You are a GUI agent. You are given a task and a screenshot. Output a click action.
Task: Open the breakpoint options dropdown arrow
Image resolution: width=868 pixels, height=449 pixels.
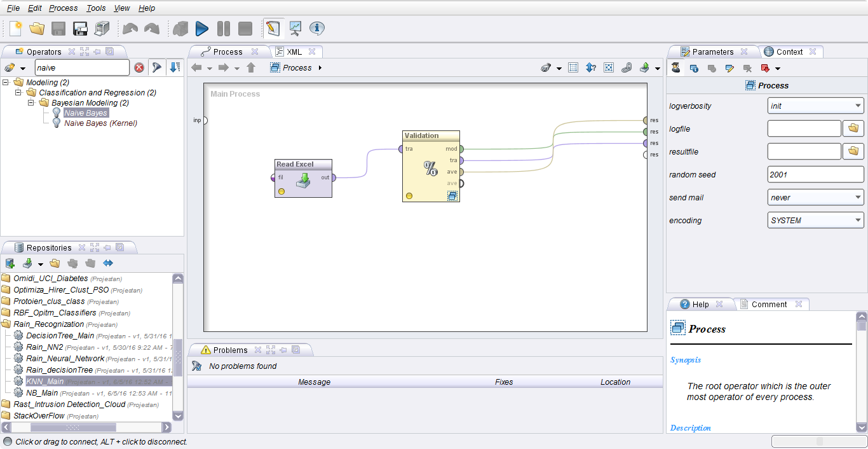point(778,69)
